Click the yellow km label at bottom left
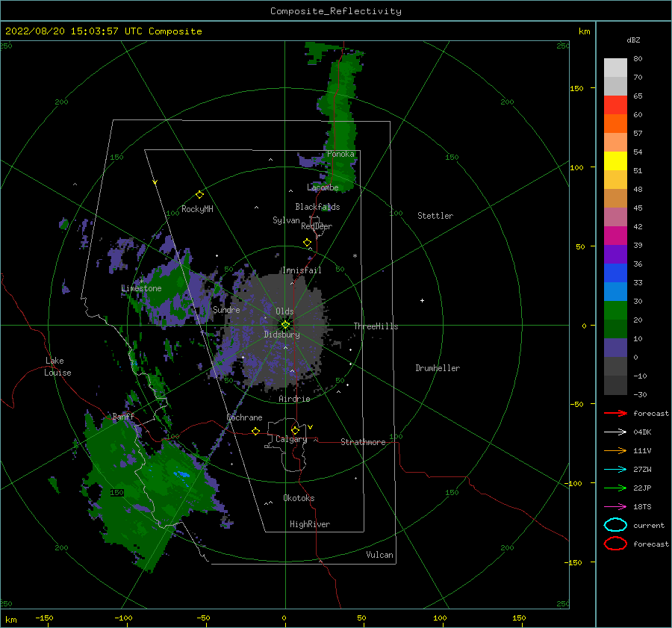This screenshot has height=628, width=672. [x=10, y=620]
